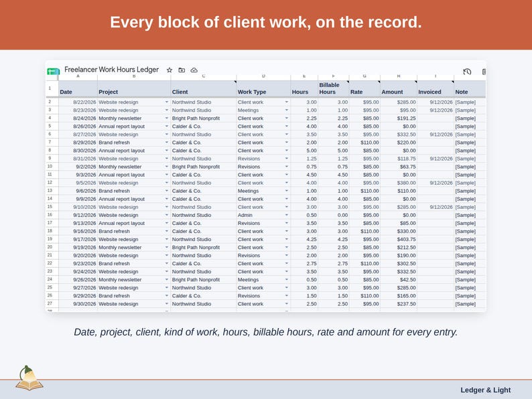This screenshot has width=532, height=399.
Task: Click the $212.50 amount cell
Action: coord(399,248)
